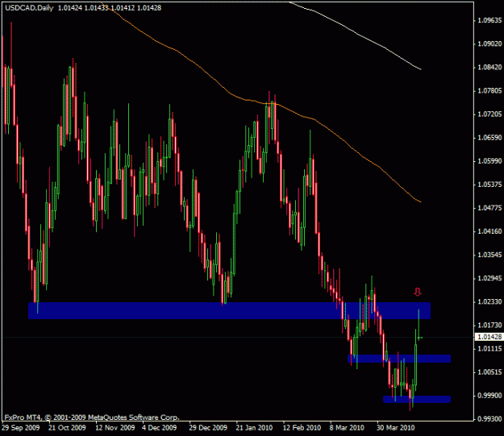This screenshot has width=504, height=436.
Task: Click the OHLC values 1.01424 1.01433 1.01412 1.01428
Action: 110,8
